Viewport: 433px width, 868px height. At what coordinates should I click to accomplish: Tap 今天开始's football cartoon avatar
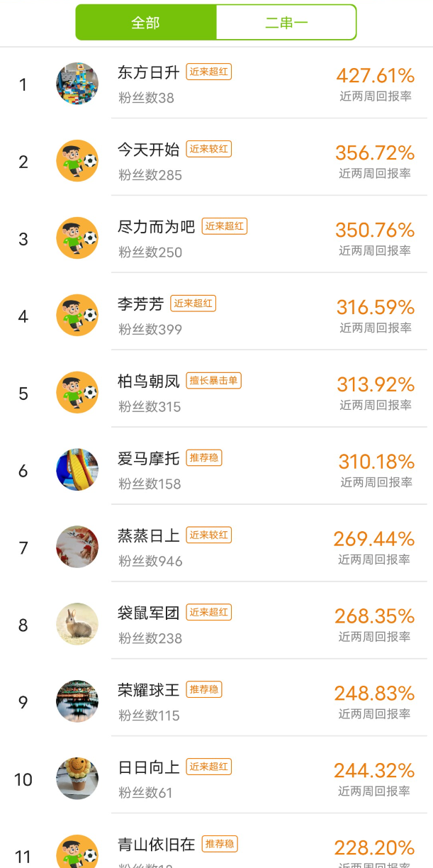77,161
